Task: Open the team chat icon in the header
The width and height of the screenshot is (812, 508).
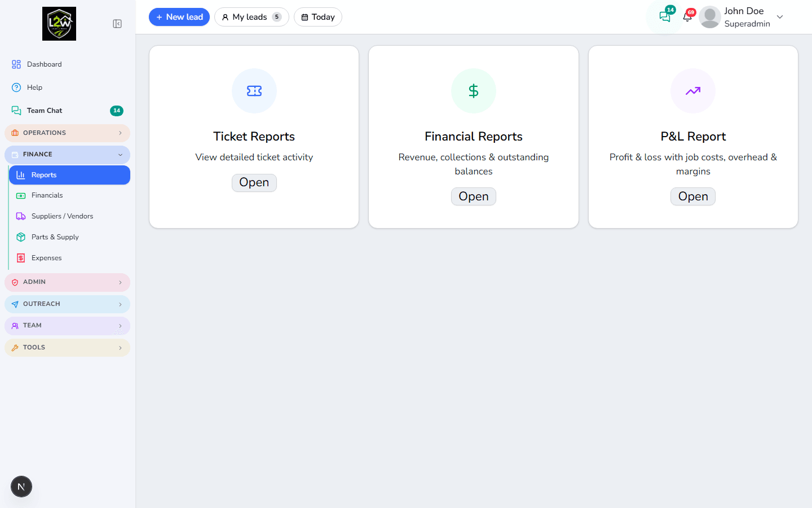Action: pos(665,17)
